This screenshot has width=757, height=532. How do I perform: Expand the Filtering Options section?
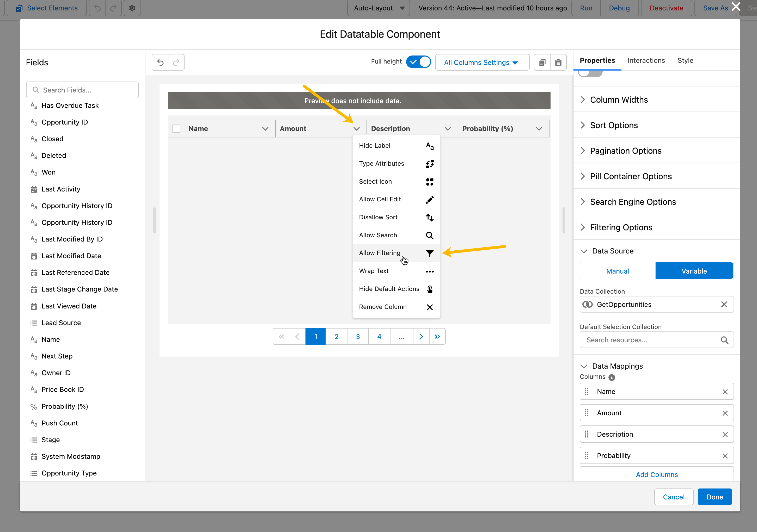coord(621,227)
